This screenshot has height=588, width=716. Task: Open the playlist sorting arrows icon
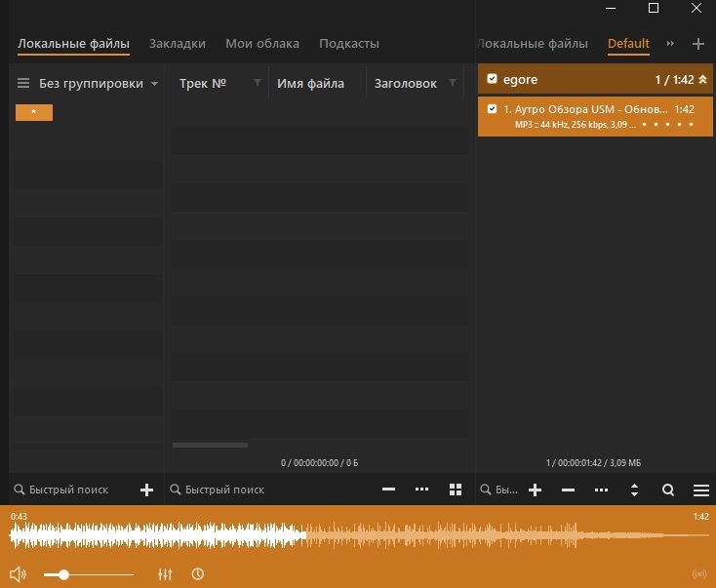(634, 490)
